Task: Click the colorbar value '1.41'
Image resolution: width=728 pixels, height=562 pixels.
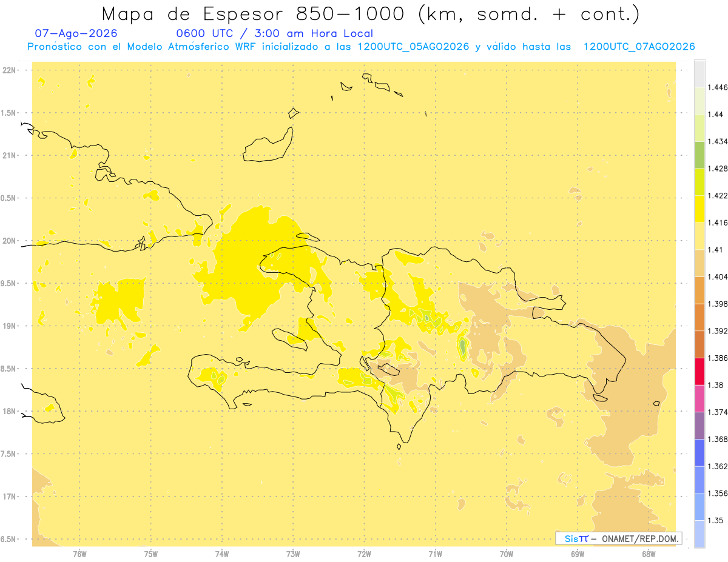Action: pos(715,250)
